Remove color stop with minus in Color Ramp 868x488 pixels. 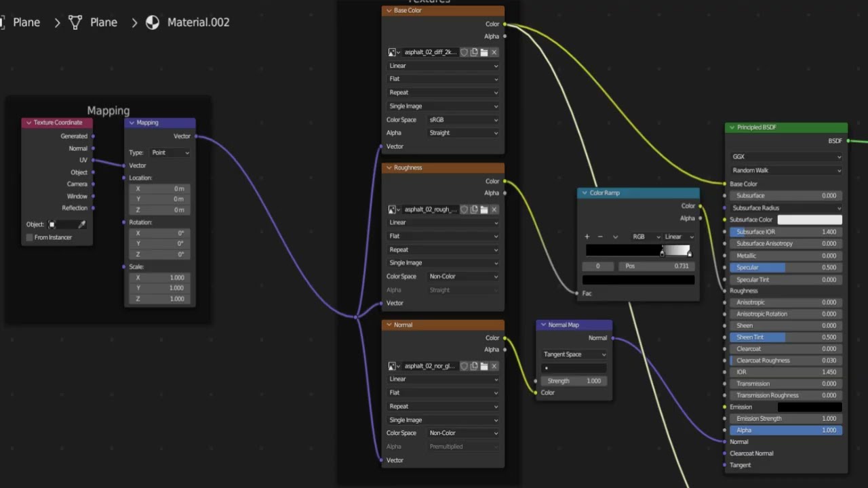point(601,237)
